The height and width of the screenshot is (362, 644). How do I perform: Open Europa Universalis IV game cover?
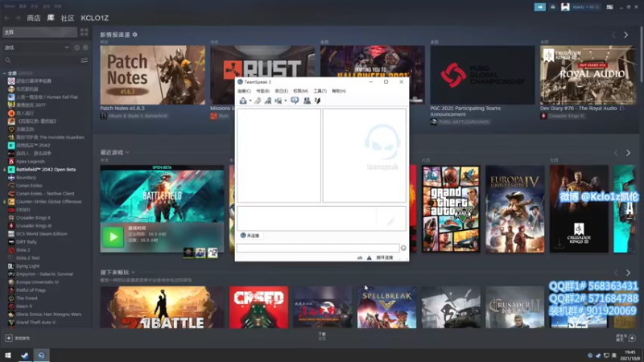click(514, 209)
